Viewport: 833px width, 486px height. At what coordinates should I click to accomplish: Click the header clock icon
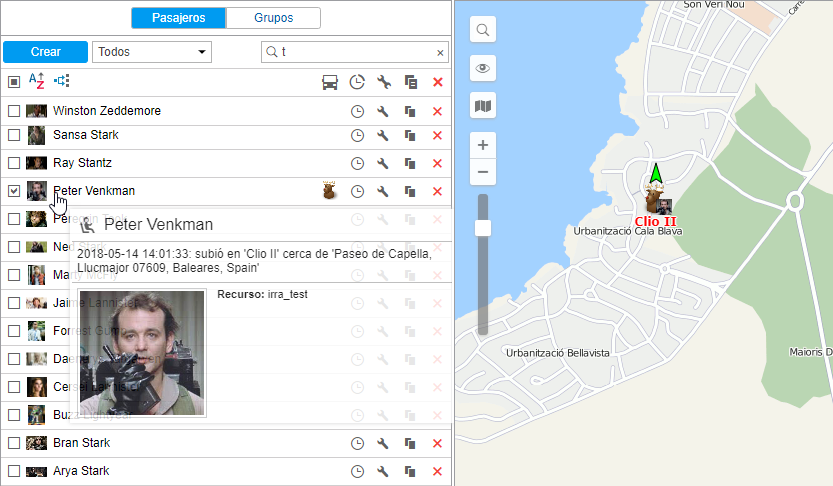(357, 82)
